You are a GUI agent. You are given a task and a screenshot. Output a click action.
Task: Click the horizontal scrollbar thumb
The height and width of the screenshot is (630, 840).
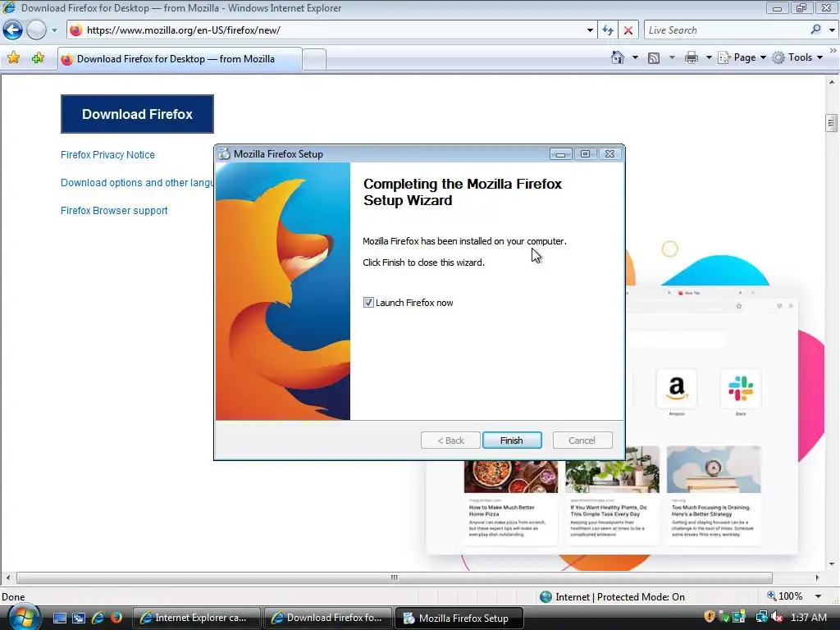click(x=395, y=577)
